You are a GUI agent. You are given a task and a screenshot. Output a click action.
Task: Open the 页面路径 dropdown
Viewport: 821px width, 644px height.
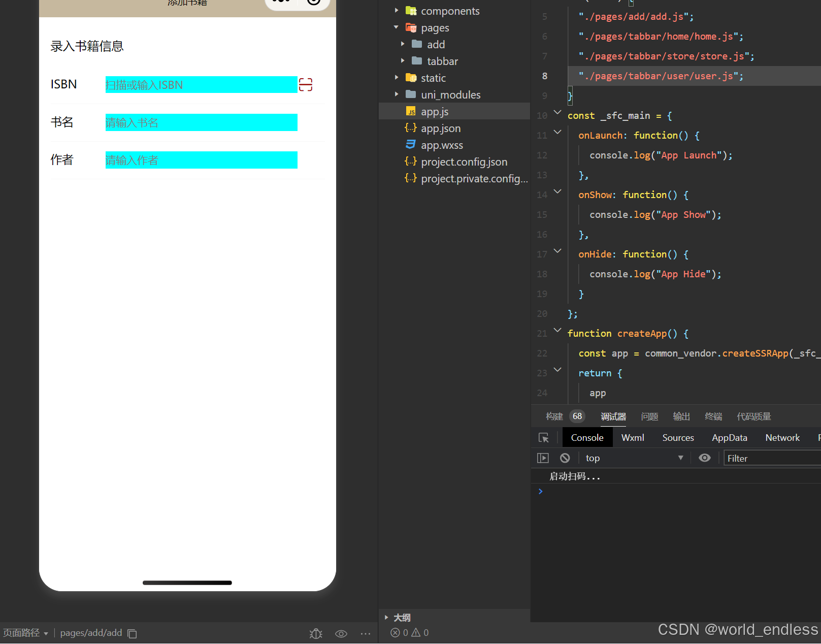(x=25, y=633)
